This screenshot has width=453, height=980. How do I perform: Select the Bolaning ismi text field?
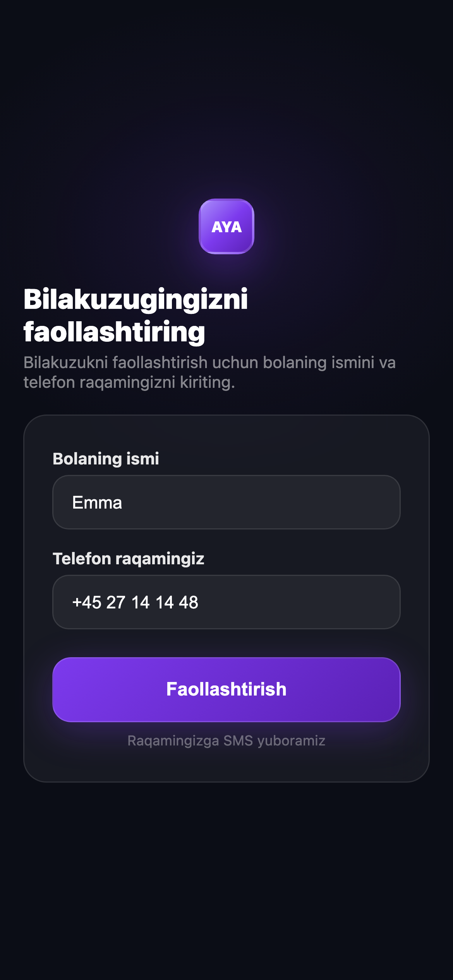(x=226, y=502)
